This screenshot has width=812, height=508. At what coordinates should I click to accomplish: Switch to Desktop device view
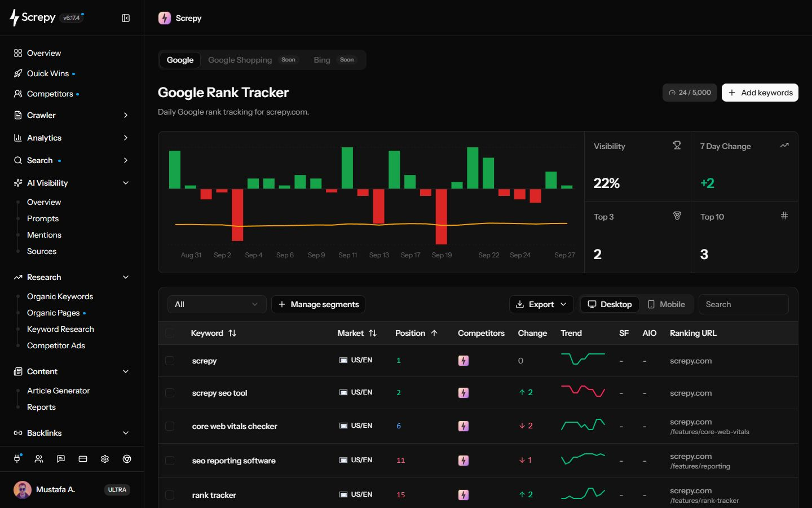tap(610, 304)
